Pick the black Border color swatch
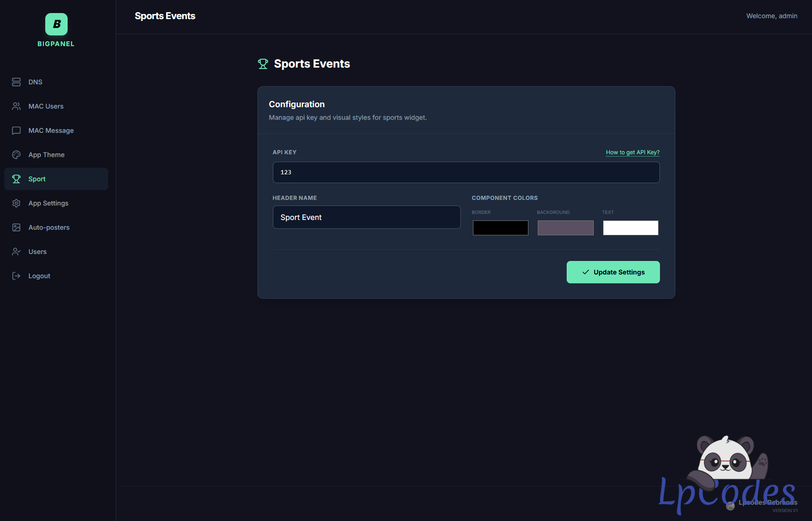The width and height of the screenshot is (812, 521). [500, 228]
